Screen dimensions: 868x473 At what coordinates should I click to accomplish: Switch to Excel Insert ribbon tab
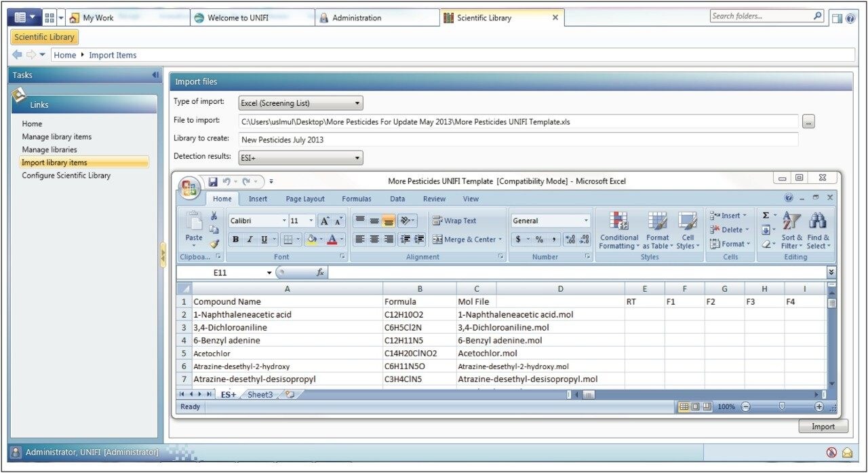pyautogui.click(x=258, y=199)
